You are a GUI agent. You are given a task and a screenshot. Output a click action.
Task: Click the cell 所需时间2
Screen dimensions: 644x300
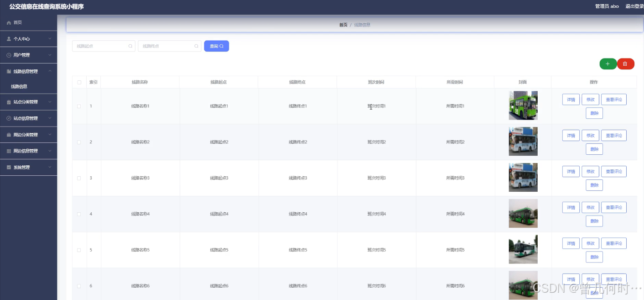tap(455, 142)
